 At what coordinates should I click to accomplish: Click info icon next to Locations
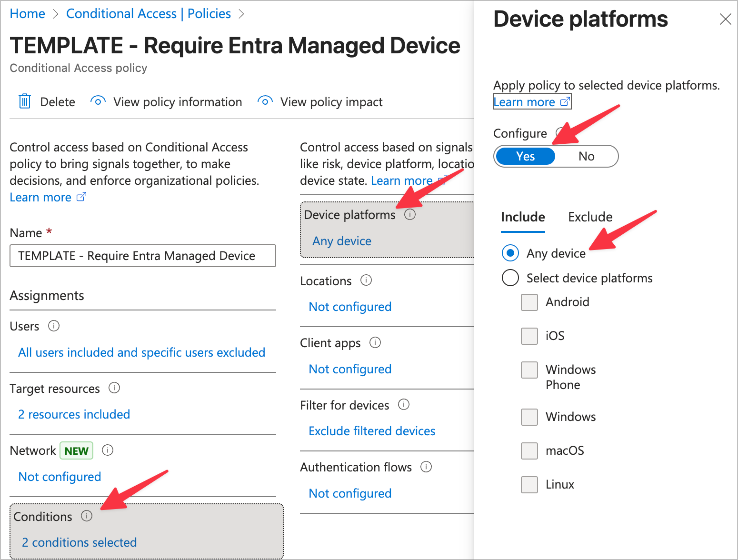366,280
